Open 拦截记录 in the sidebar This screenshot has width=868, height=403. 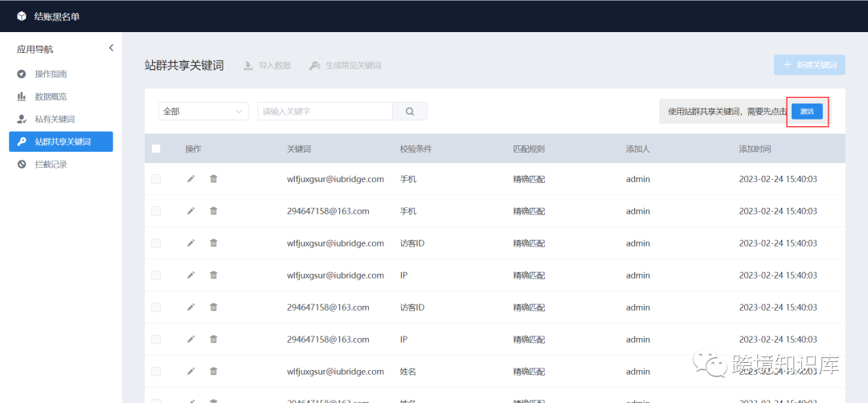[51, 165]
